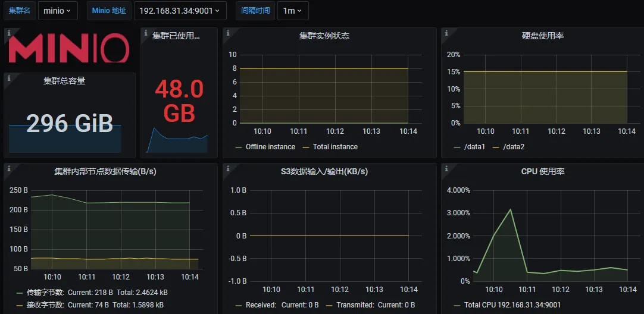The width and height of the screenshot is (644, 314).
Task: Open the 集群名 dropdown showing minio
Action: 58,11
